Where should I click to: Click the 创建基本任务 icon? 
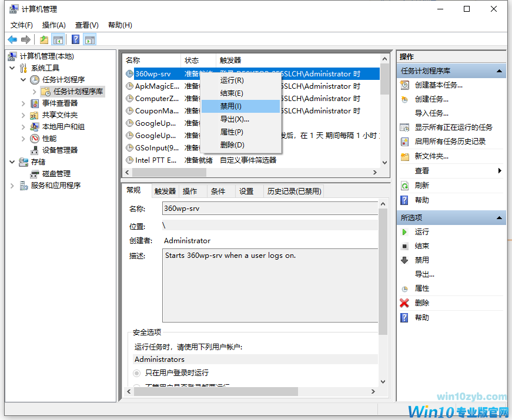[x=404, y=85]
